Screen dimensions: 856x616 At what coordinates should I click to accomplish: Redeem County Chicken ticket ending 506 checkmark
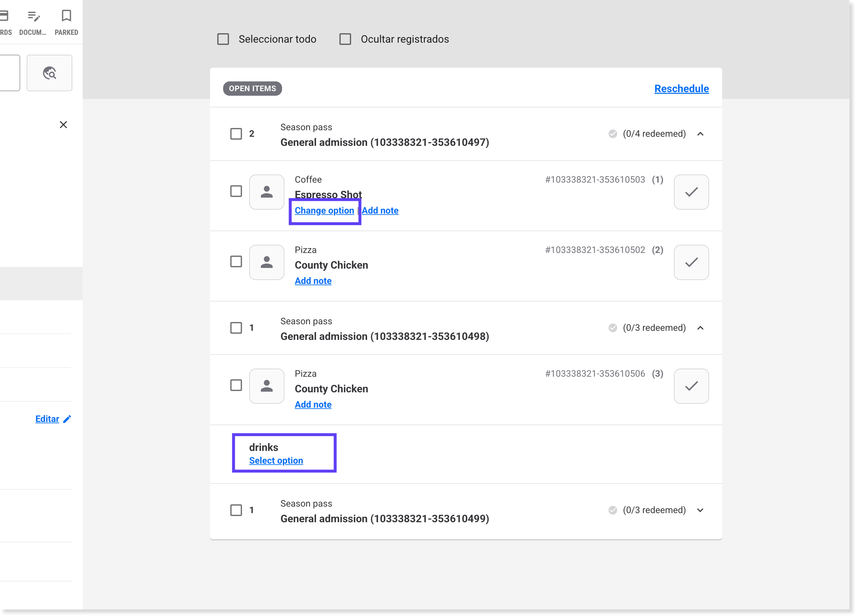(x=691, y=386)
